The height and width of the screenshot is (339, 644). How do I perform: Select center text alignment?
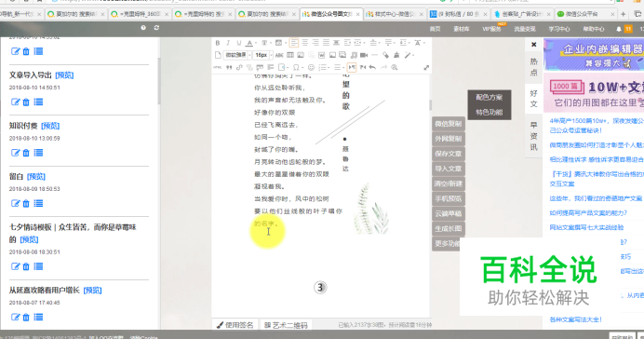tap(304, 43)
